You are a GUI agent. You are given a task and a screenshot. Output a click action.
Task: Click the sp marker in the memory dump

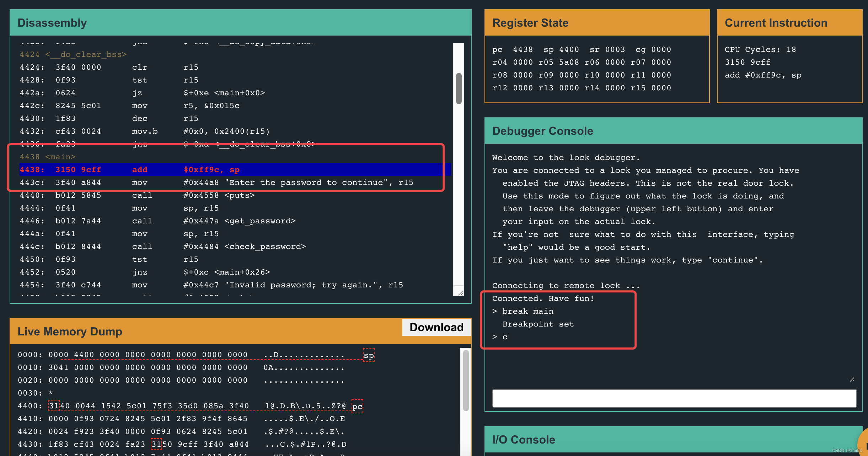(369, 355)
